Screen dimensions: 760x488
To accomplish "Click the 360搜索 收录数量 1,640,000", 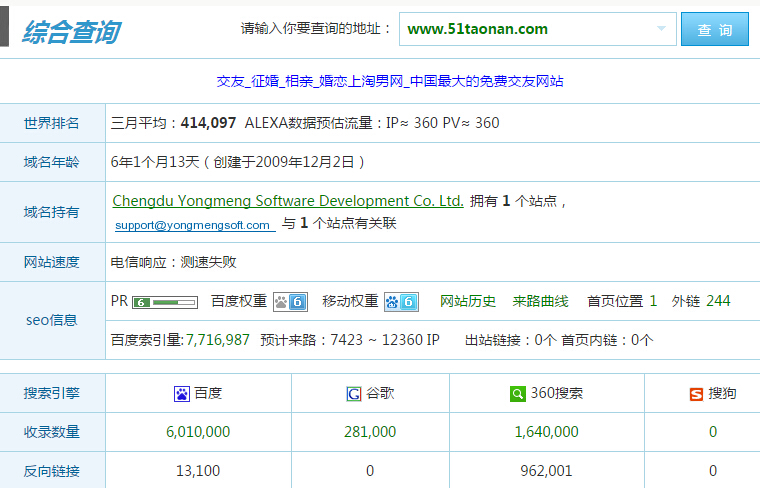I will [x=546, y=432].
